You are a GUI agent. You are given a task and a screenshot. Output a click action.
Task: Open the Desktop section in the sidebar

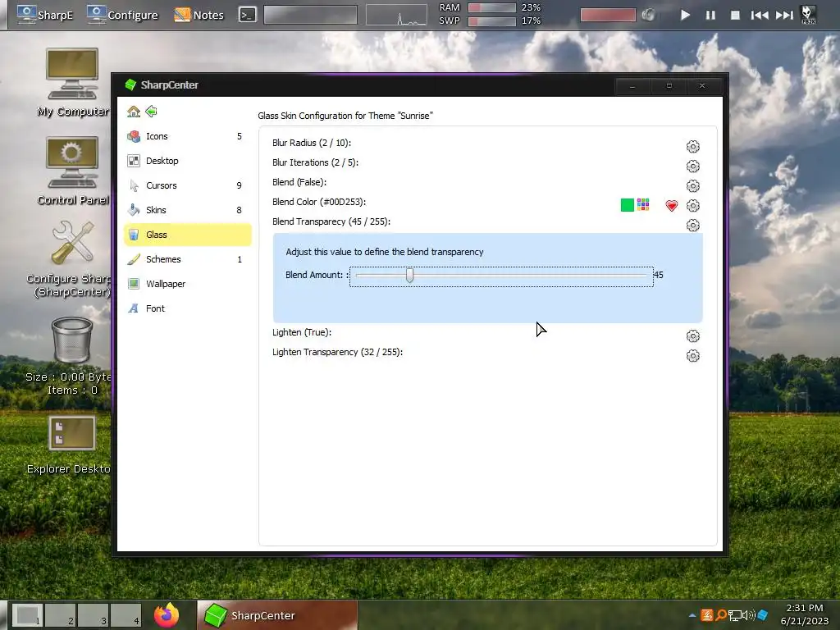point(188,161)
